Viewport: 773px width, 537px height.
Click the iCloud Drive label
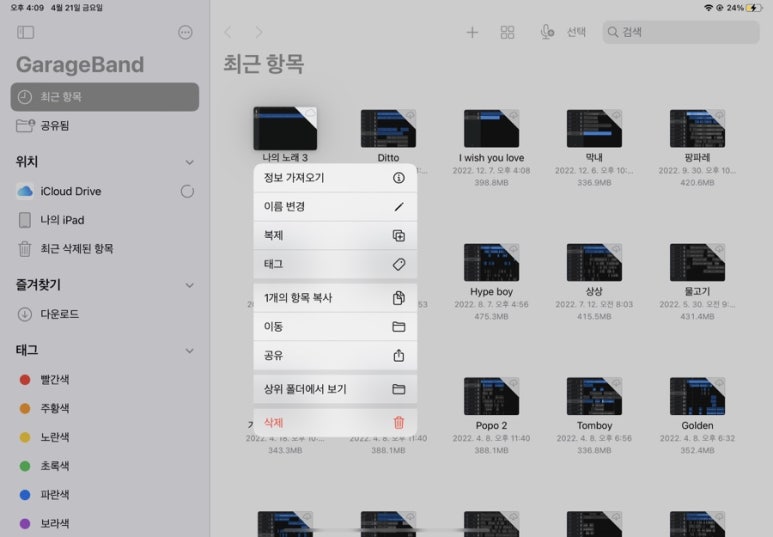71,191
